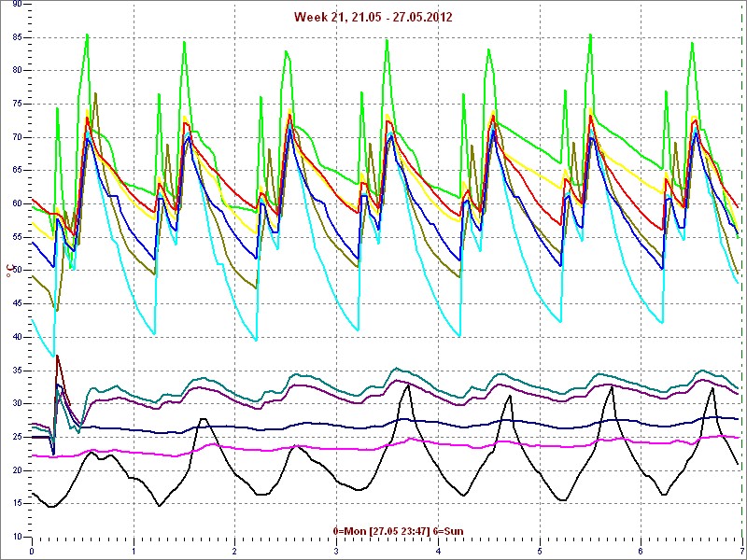The height and width of the screenshot is (560, 747).
Task: Click the x-axis label 6
Action: pos(641,552)
